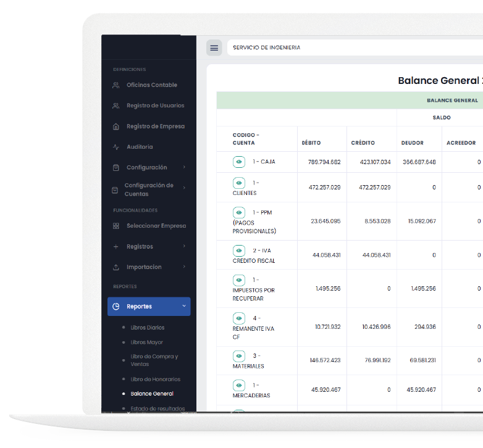Screen dimensions: 483x448
Task: Expand the Configuración submenu chevron
Action: [184, 167]
